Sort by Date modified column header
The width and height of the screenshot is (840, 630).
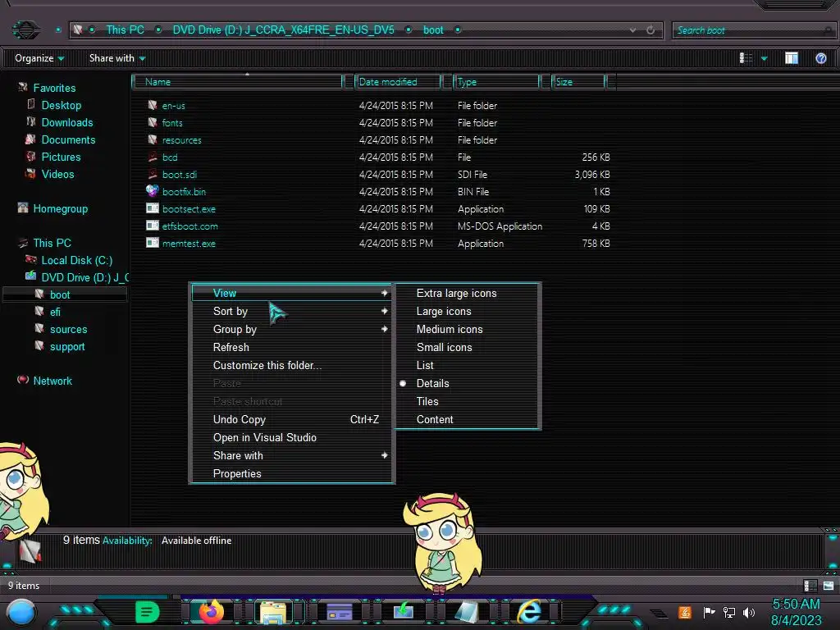[x=398, y=81]
